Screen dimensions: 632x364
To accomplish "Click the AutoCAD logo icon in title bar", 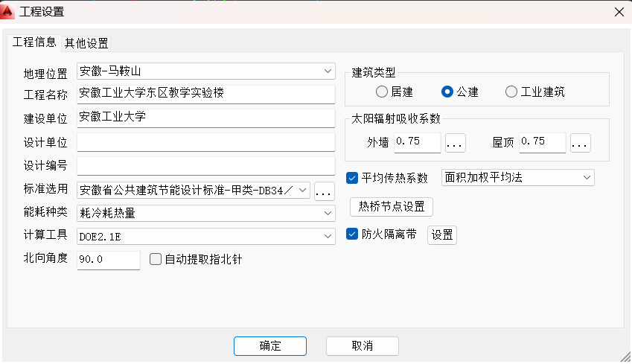I will click(x=7, y=12).
